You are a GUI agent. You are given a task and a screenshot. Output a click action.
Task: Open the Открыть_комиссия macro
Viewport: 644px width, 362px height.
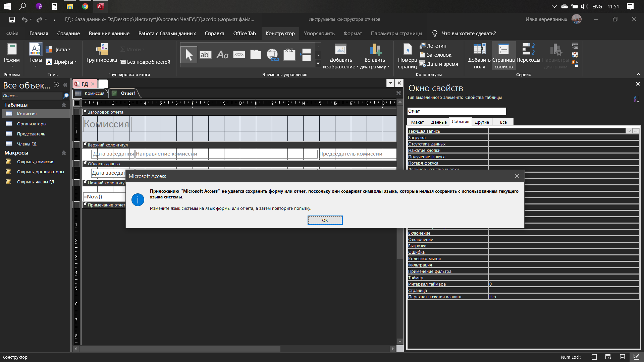(36, 162)
